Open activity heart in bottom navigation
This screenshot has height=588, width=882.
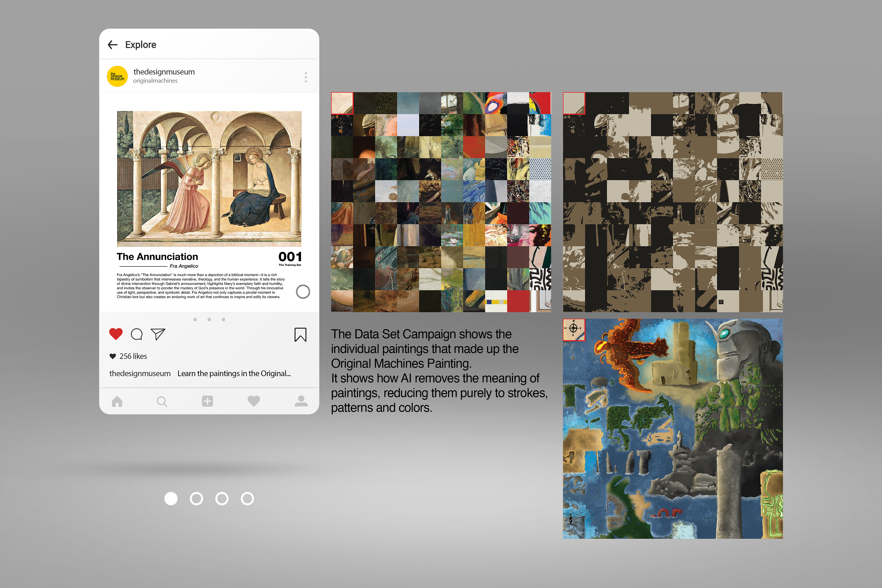(x=254, y=401)
